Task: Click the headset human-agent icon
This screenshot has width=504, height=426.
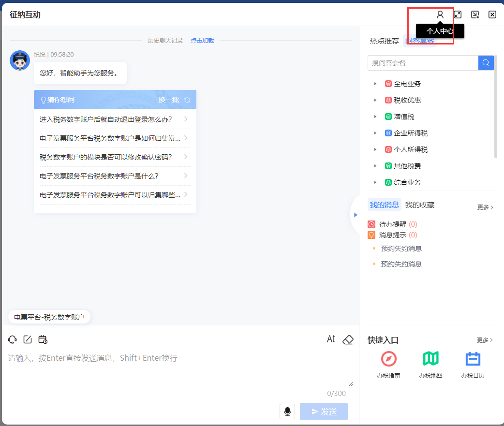Action: (12, 339)
